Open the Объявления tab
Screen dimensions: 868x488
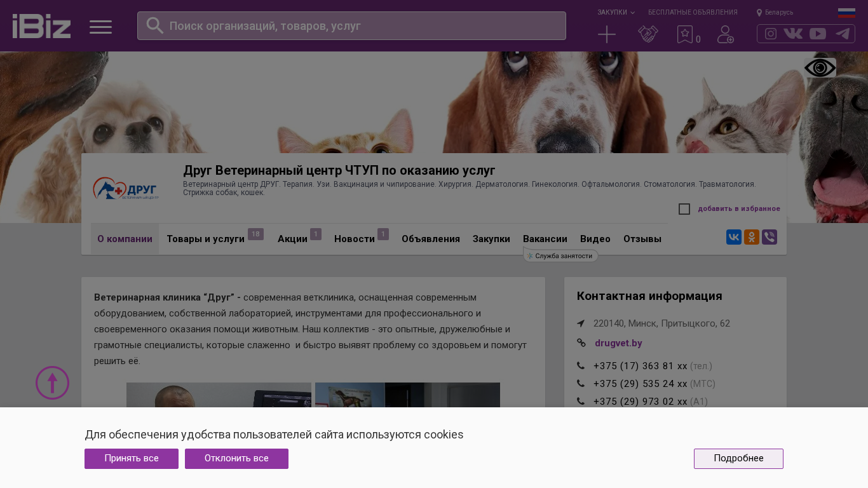click(x=431, y=239)
